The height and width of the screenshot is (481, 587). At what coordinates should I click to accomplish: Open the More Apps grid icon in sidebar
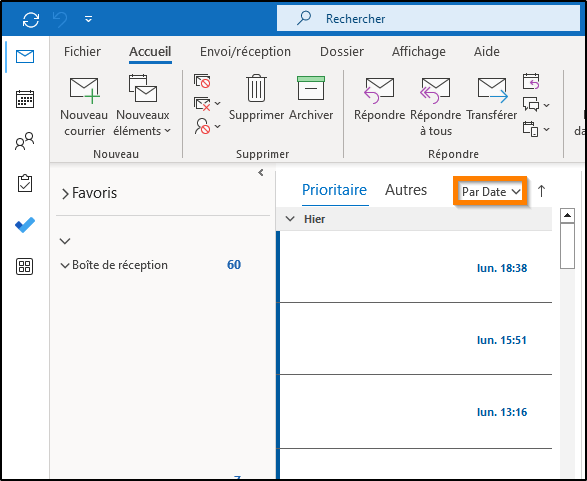[25, 267]
